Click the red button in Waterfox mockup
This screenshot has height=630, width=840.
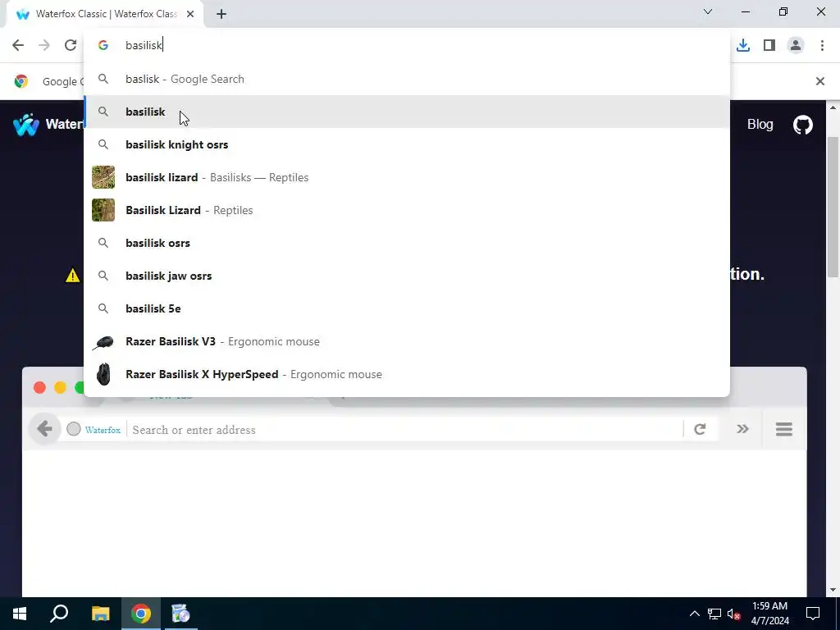click(39, 387)
